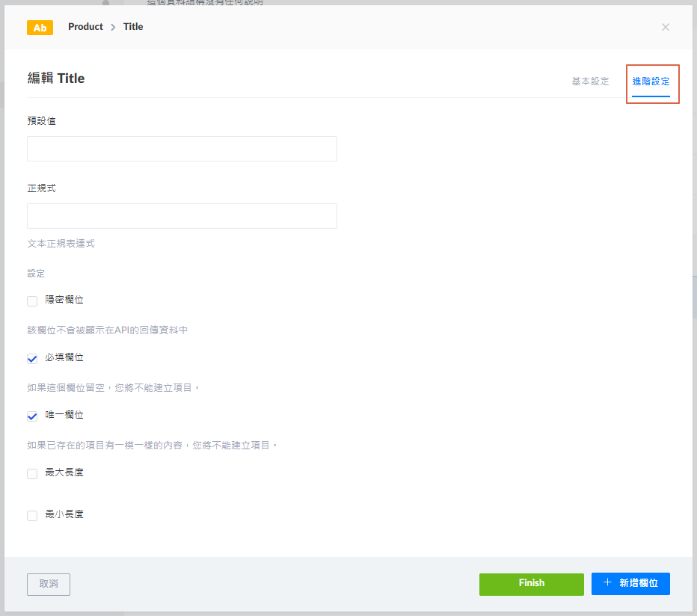Click the plus icon on 新增欄位
Screen dimensions: 697x616
pyautogui.click(x=608, y=583)
